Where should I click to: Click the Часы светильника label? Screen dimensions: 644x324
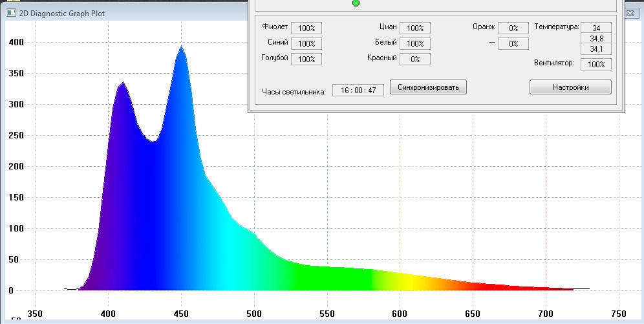pos(294,92)
